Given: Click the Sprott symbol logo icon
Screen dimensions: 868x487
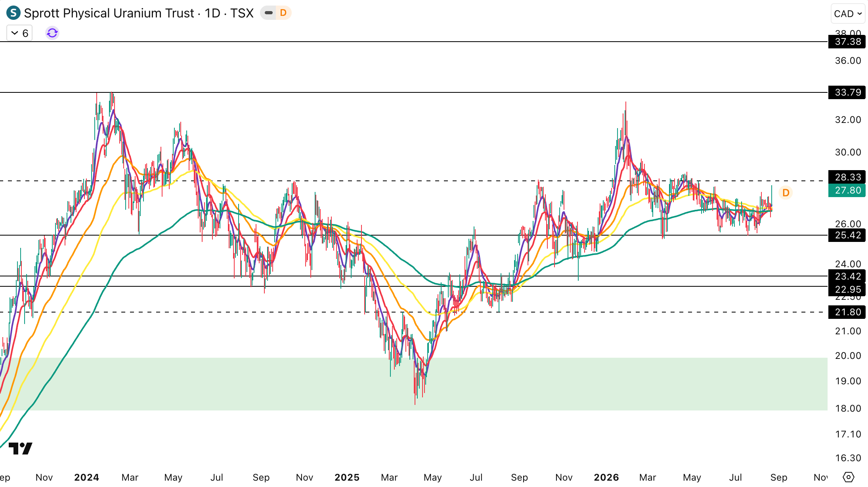Looking at the screenshot, I should pos(13,13).
